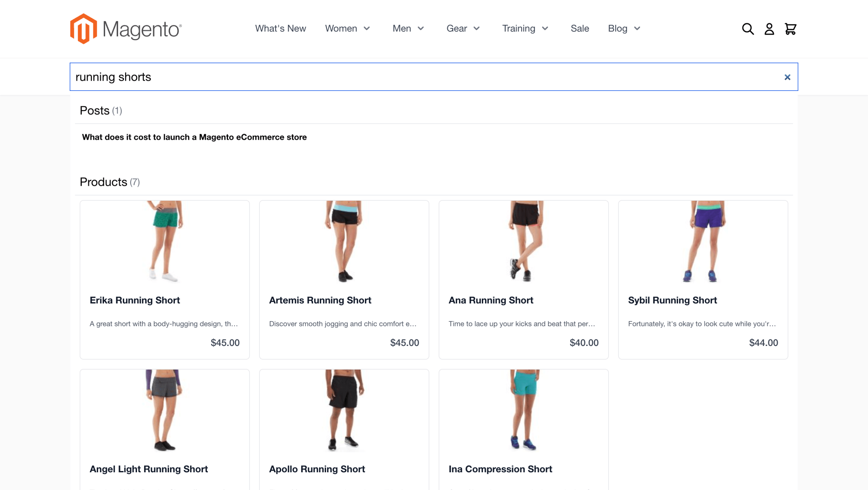Click the Products (7) heading
The width and height of the screenshot is (868, 490).
[110, 182]
